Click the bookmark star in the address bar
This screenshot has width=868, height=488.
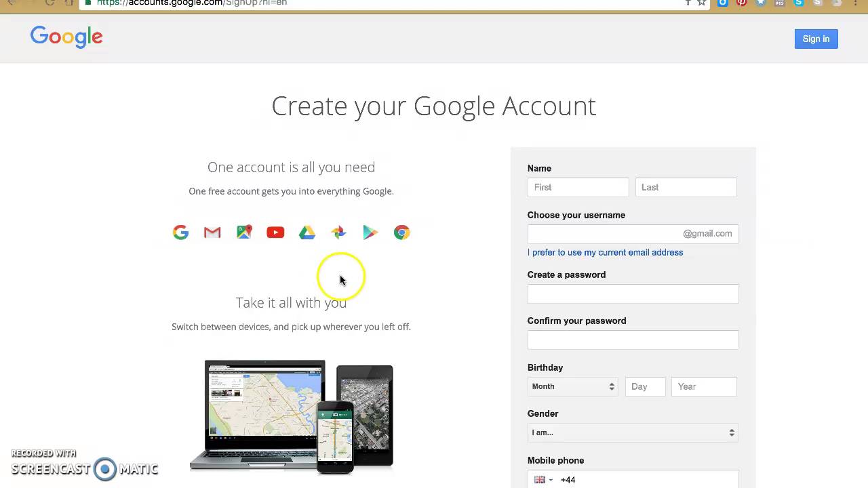tap(702, 3)
